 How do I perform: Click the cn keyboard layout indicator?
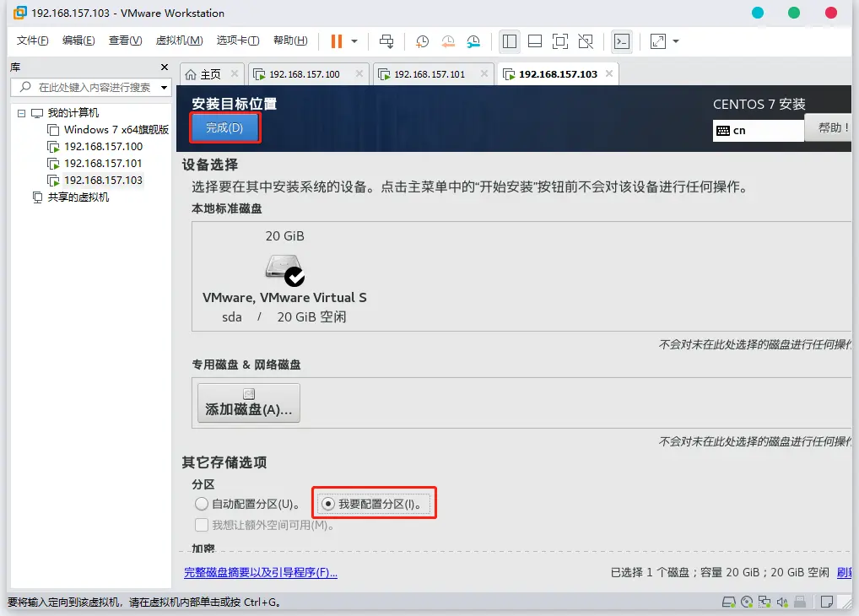tap(759, 131)
